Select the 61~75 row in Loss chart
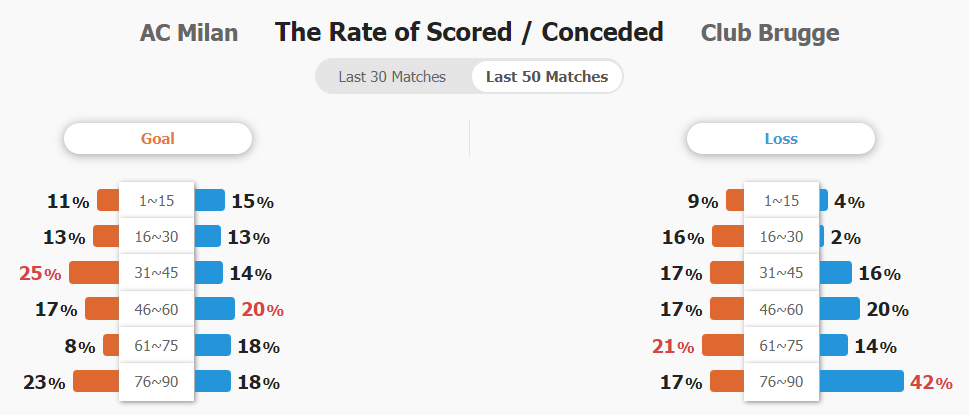The image size is (969, 415). (782, 345)
